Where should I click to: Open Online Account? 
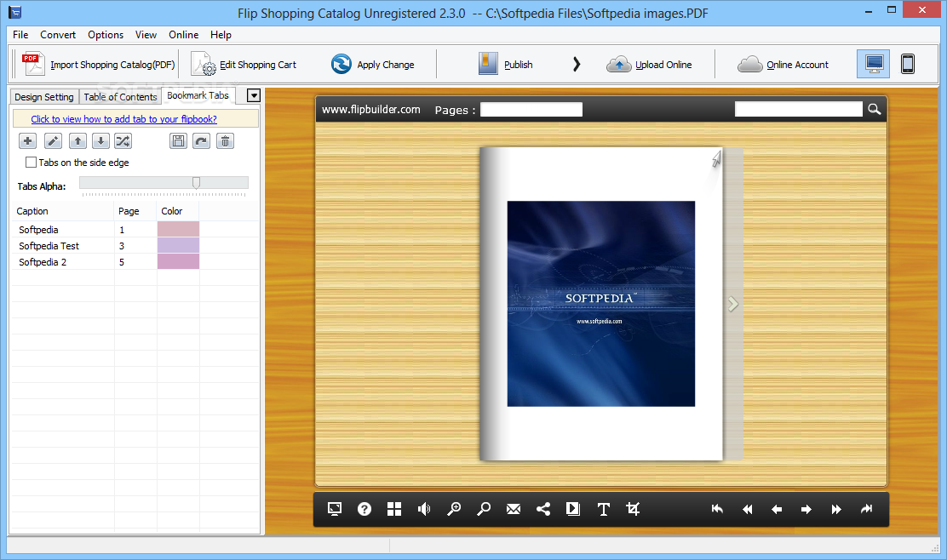pyautogui.click(x=783, y=64)
